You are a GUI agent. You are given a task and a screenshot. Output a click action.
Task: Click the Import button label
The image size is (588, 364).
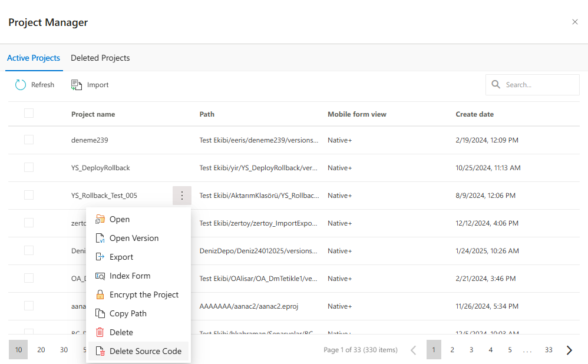pyautogui.click(x=97, y=85)
